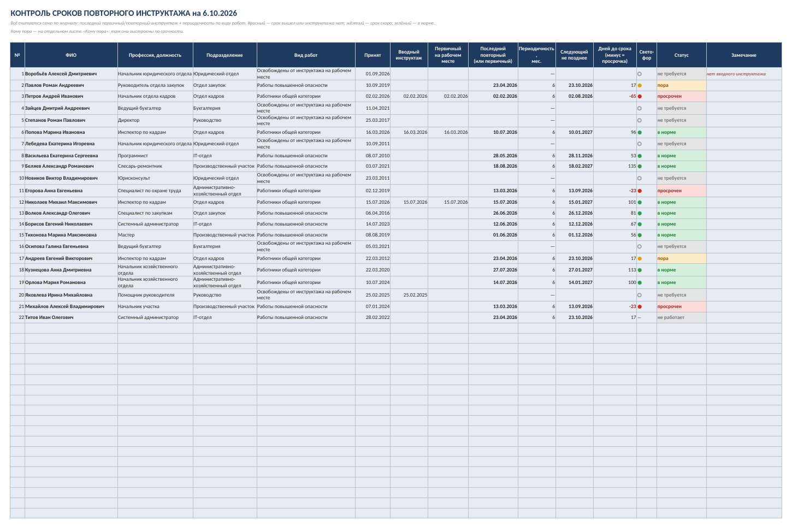Select the 'просрочен' status in Петров's row
The image size is (792, 532).
tap(682, 96)
